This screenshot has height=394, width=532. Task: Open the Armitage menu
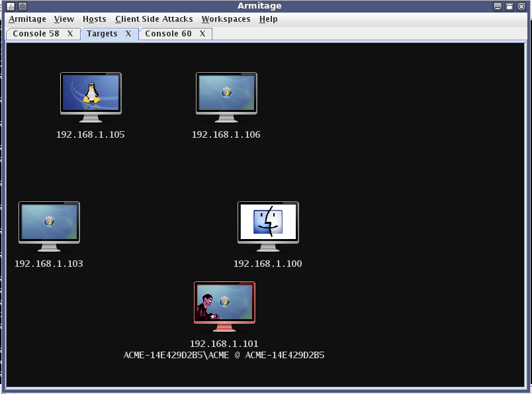tap(27, 19)
